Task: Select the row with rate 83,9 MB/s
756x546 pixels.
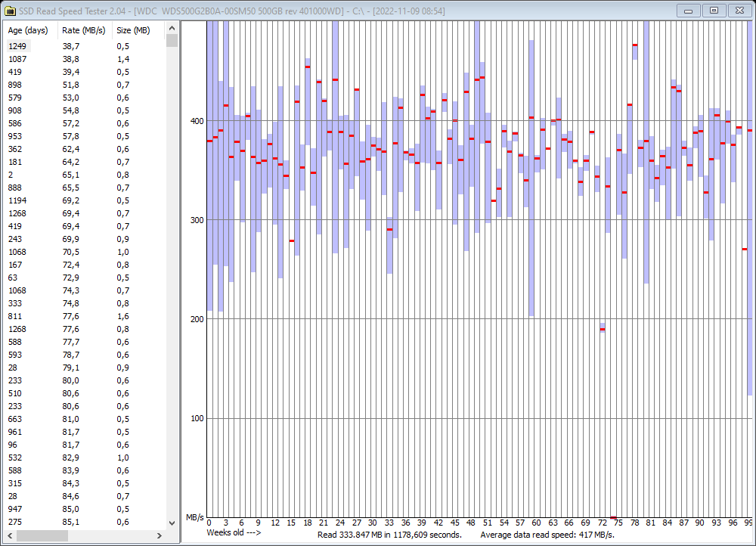Action: (x=85, y=470)
